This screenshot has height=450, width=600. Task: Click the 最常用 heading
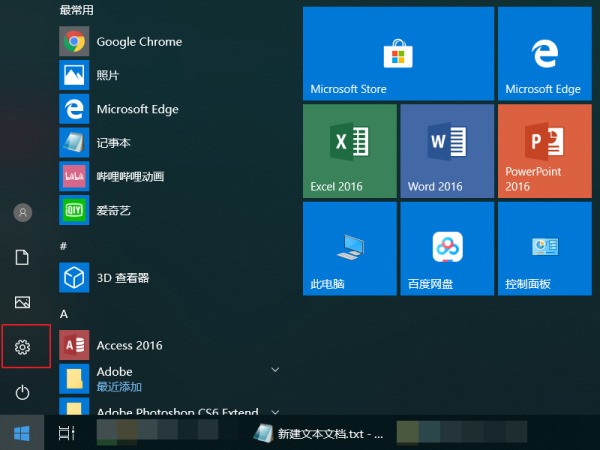pos(77,10)
